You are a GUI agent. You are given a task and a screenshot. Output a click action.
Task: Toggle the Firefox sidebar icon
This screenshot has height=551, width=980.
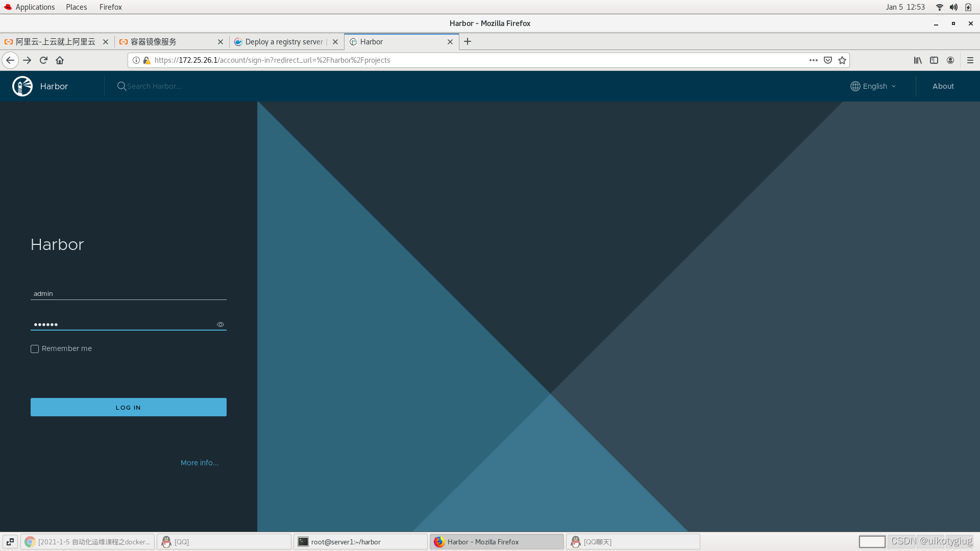(x=934, y=60)
